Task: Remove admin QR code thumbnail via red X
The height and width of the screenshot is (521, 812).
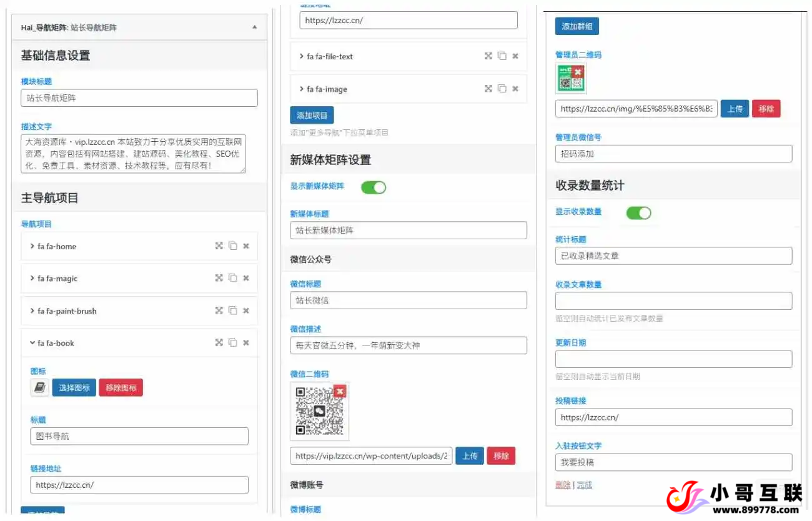Action: tap(578, 72)
